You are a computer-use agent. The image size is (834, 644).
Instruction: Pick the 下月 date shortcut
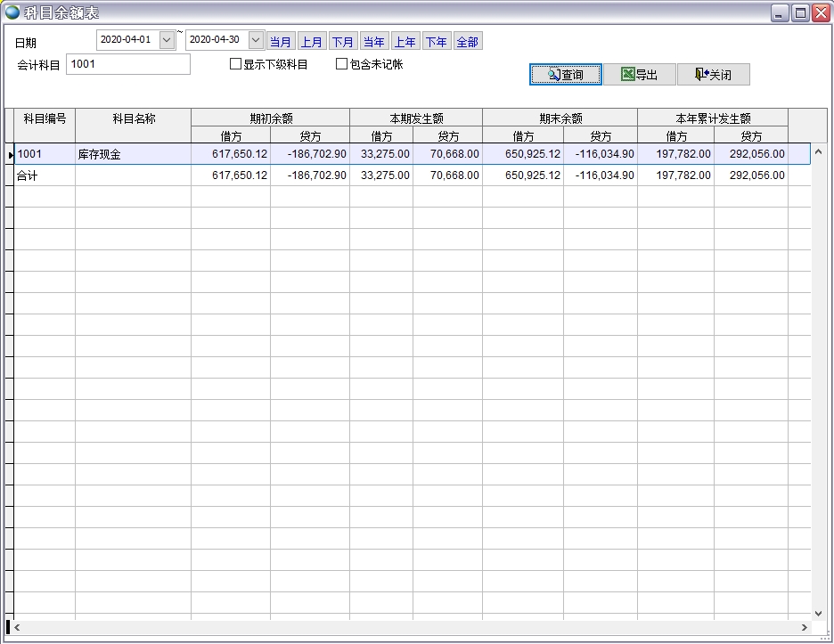343,42
